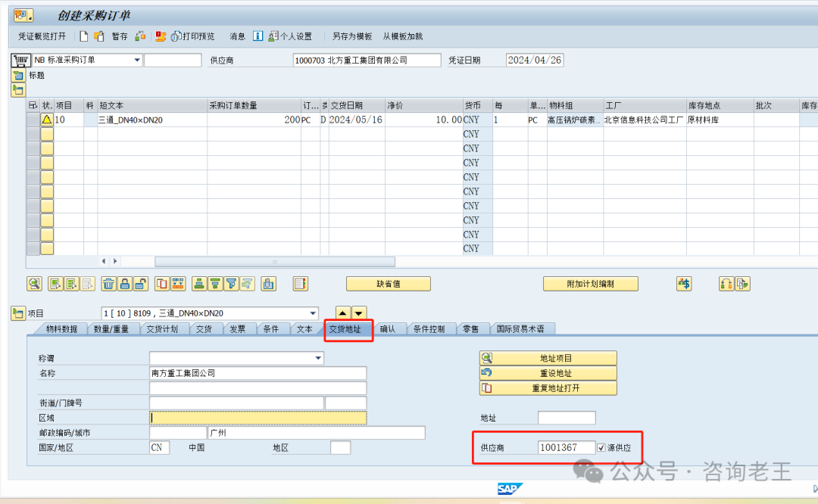Click 另存为模板 in the toolbar
This screenshot has height=504, width=818.
point(352,36)
